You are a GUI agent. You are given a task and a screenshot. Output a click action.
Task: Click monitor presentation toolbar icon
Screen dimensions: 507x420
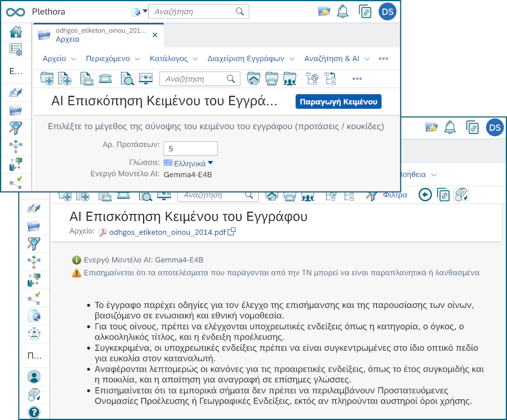click(146, 78)
